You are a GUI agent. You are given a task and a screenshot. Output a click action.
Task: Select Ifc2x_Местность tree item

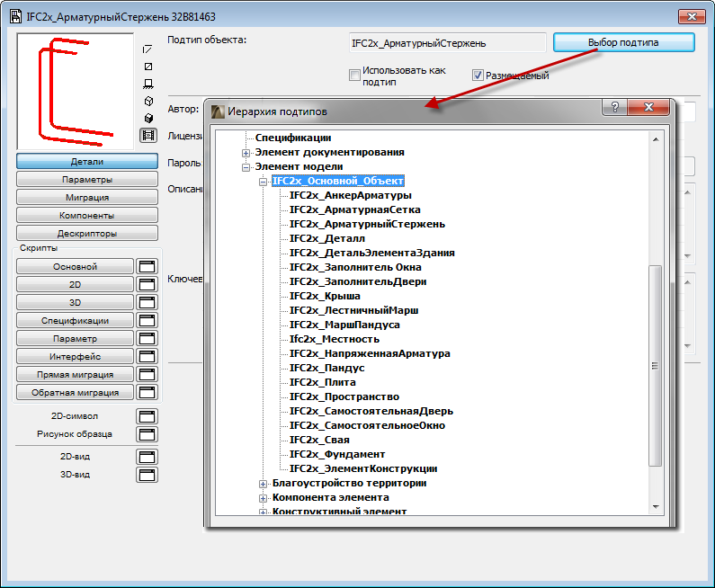pyautogui.click(x=335, y=339)
